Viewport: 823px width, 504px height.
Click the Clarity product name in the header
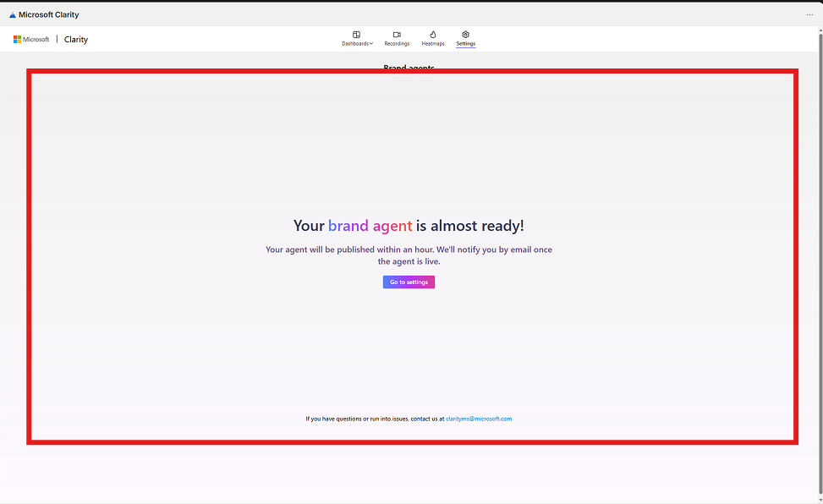pyautogui.click(x=76, y=40)
